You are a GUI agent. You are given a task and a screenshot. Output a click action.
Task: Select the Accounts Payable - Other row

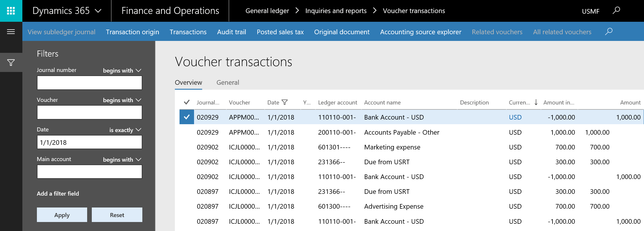(x=411, y=132)
